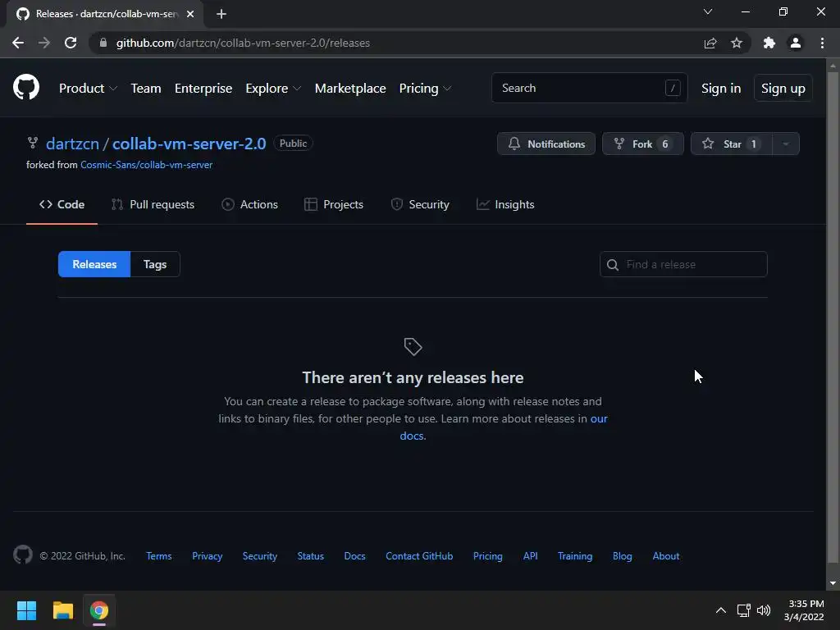This screenshot has height=630, width=840.
Task: Open clock and date in taskbar
Action: (804, 610)
